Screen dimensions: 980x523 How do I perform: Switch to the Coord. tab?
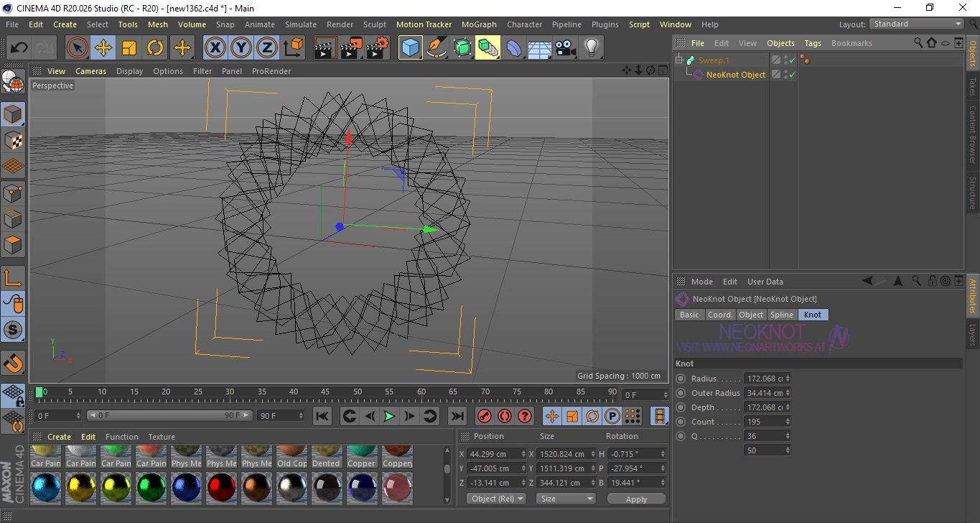[720, 315]
